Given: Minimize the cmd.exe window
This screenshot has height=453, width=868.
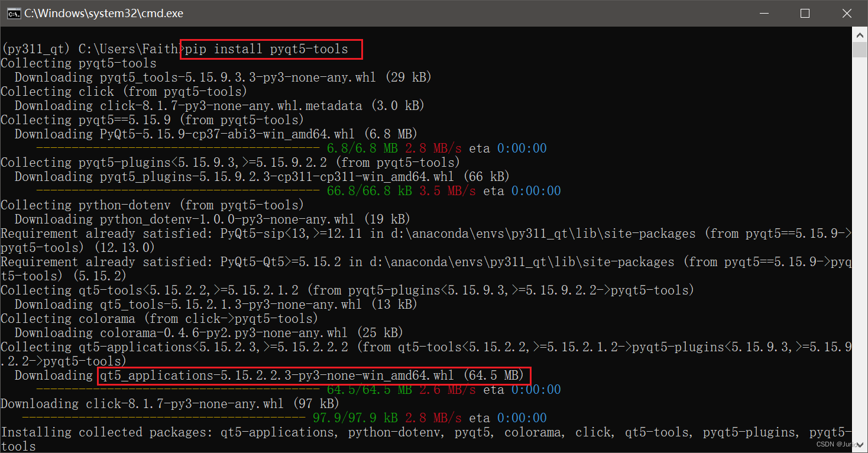Looking at the screenshot, I should coord(765,13).
